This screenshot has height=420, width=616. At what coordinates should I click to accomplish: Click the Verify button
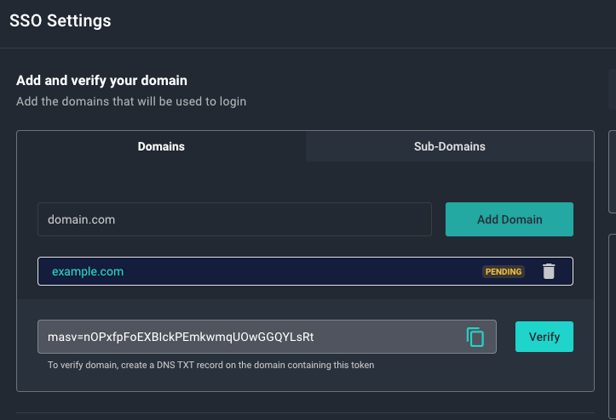(x=544, y=337)
